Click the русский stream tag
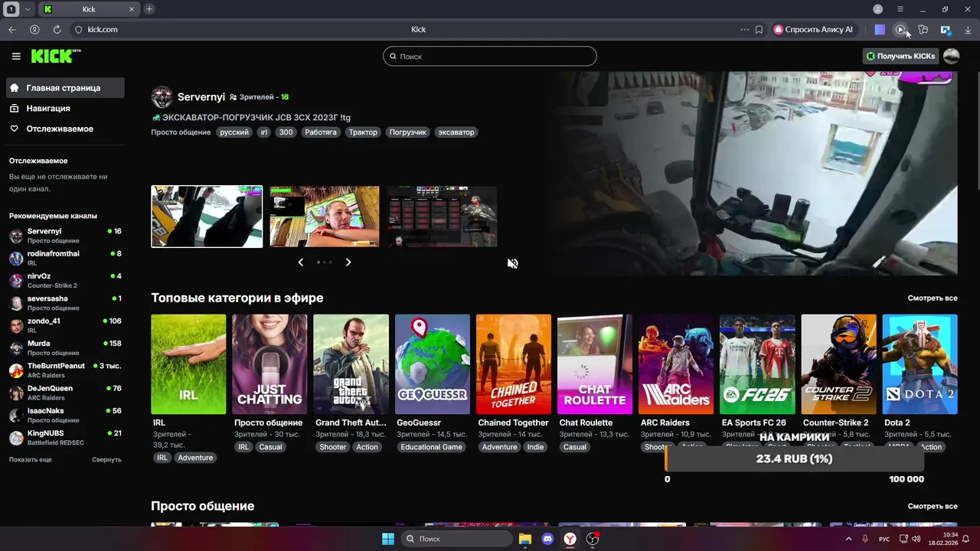The height and width of the screenshot is (551, 980). pyautogui.click(x=234, y=132)
